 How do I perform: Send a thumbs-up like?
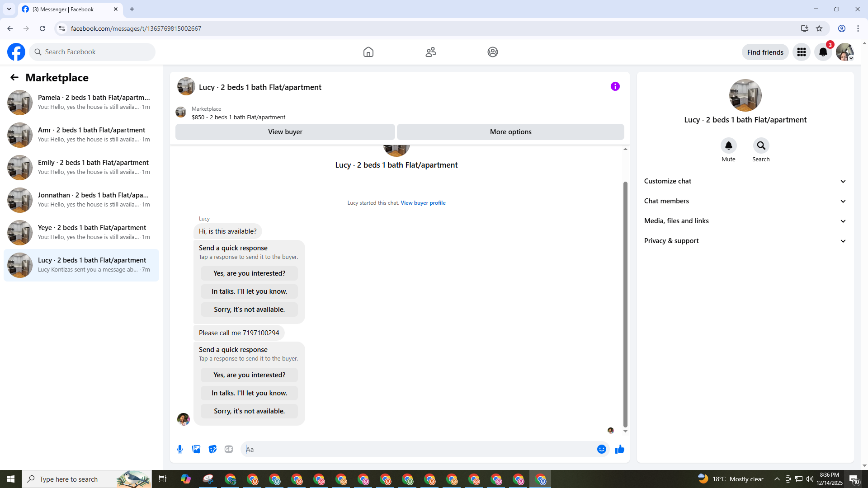tap(619, 449)
